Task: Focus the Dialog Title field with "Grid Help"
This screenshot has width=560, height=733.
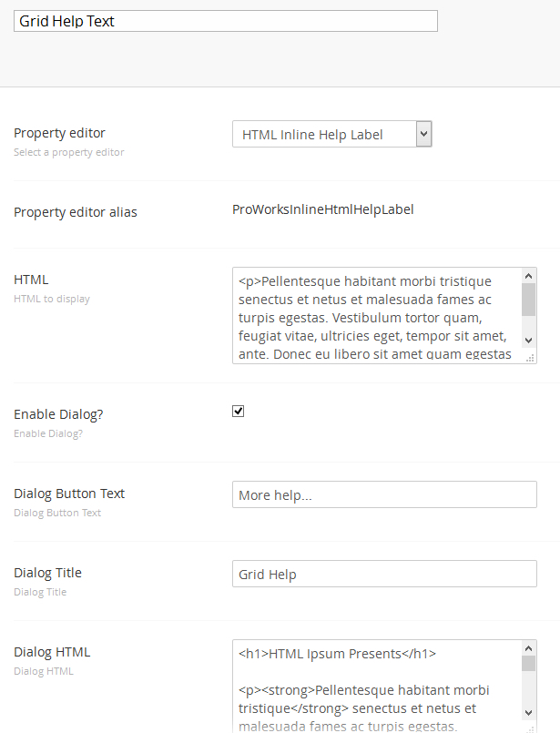Action: 384,574
